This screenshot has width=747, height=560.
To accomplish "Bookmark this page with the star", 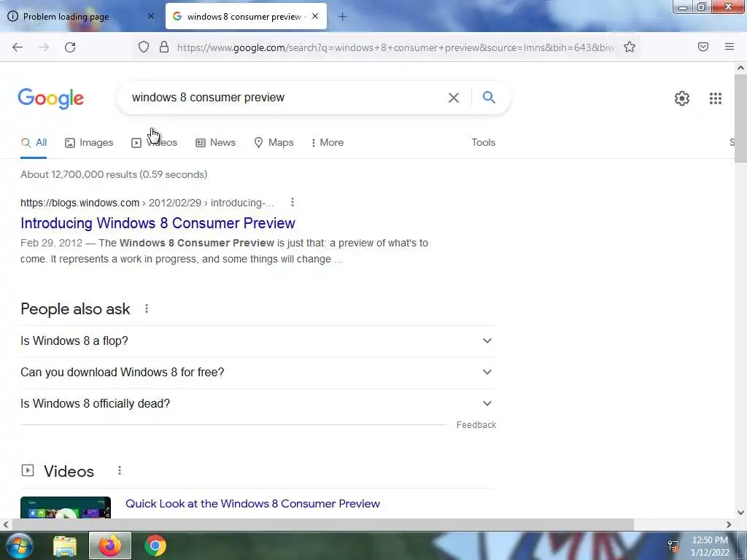I will click(x=630, y=47).
